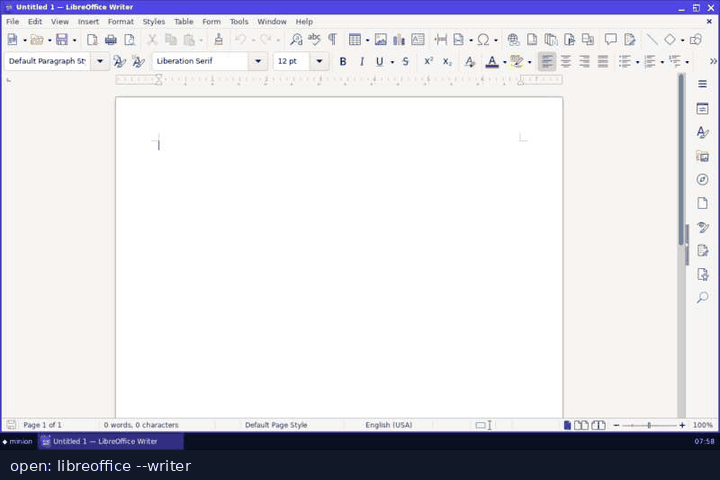Screen dimensions: 720x480
Task: Toggle Print Preview icon
Action: pos(129,40)
